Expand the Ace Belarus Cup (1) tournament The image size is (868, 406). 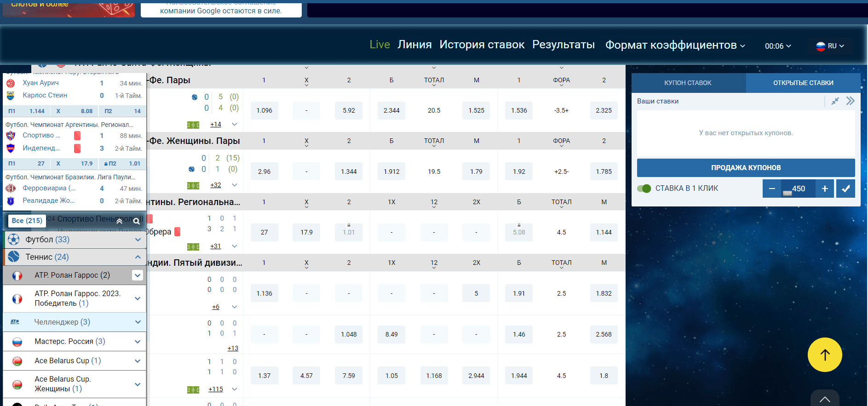[138, 361]
